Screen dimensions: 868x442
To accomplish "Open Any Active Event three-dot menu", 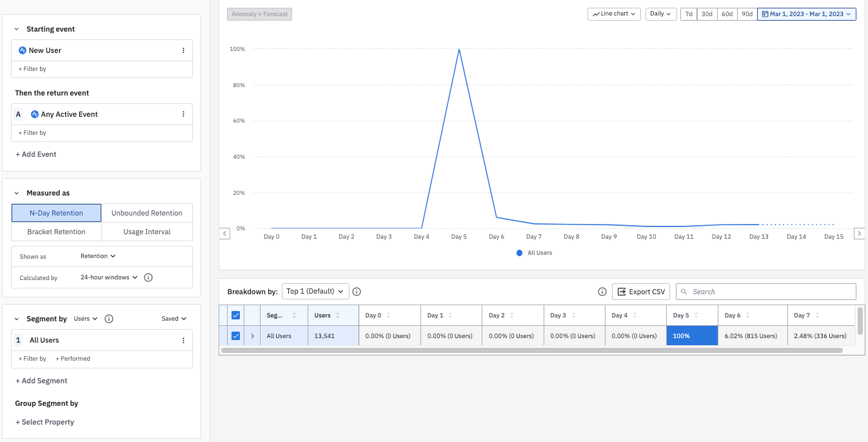I will pyautogui.click(x=183, y=114).
